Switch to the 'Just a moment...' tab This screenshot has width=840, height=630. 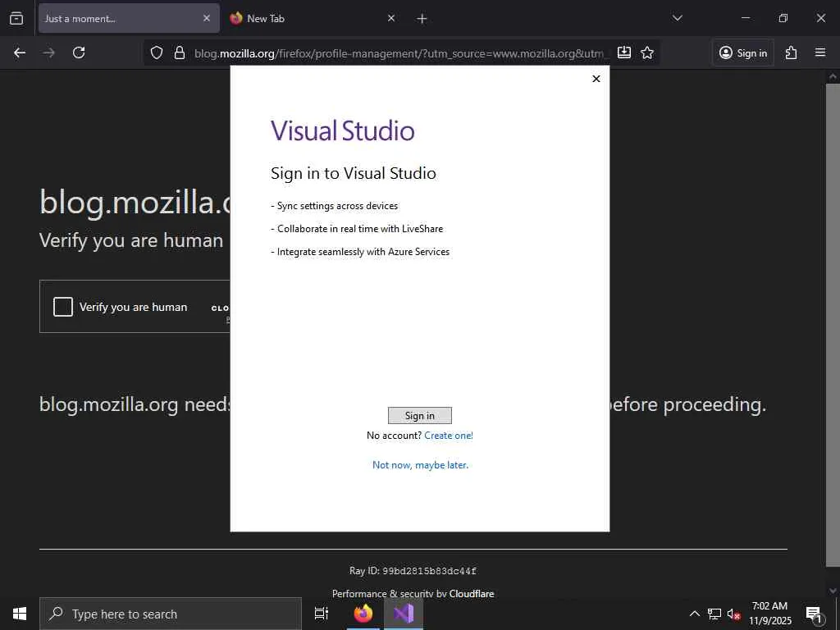pyautogui.click(x=129, y=18)
